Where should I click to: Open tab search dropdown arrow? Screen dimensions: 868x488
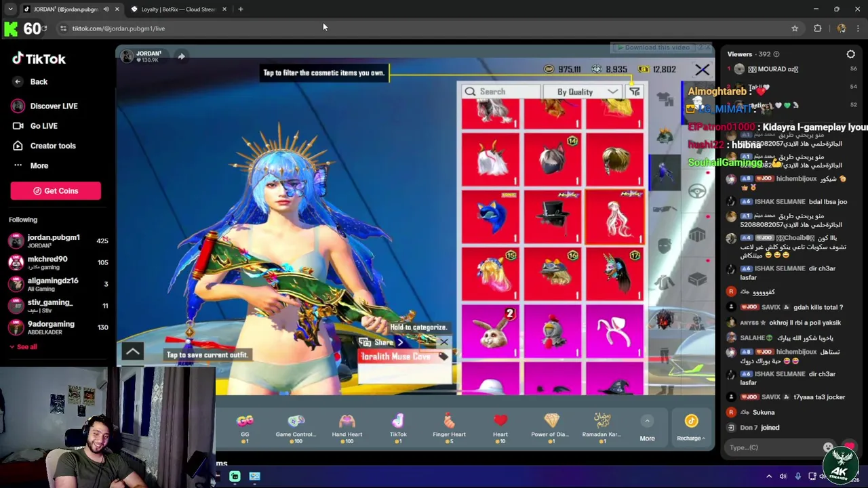[x=10, y=9]
